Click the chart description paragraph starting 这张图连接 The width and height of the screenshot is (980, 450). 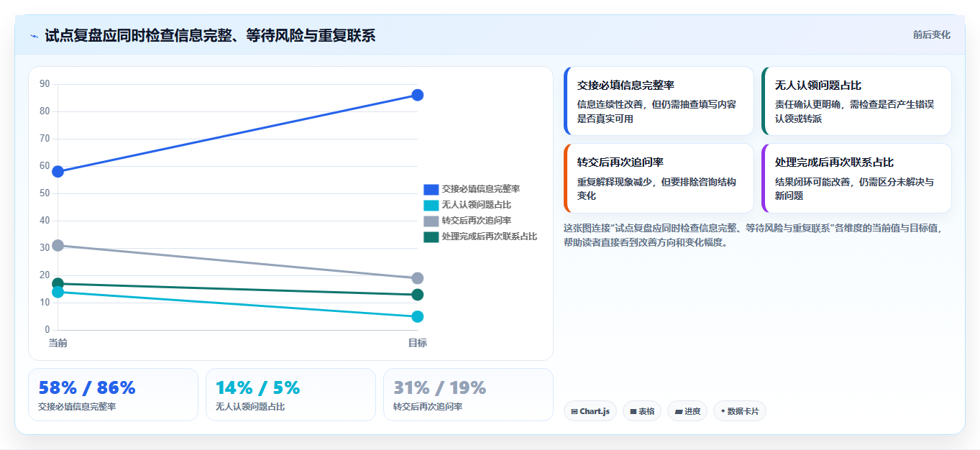754,235
